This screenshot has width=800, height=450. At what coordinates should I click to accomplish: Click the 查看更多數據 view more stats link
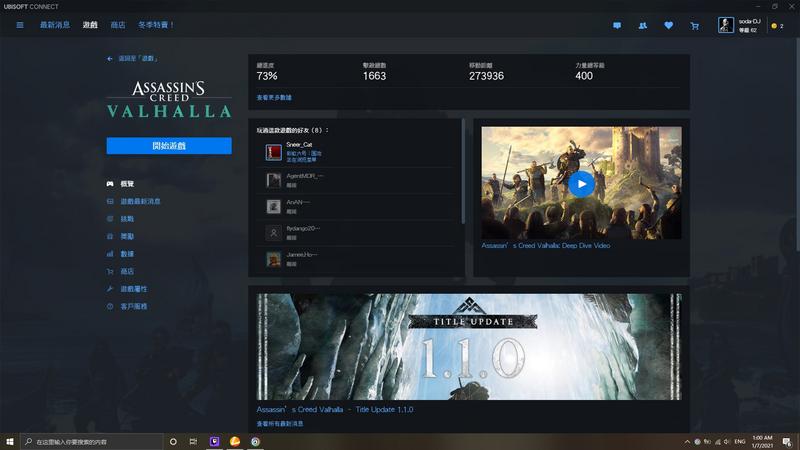point(274,97)
